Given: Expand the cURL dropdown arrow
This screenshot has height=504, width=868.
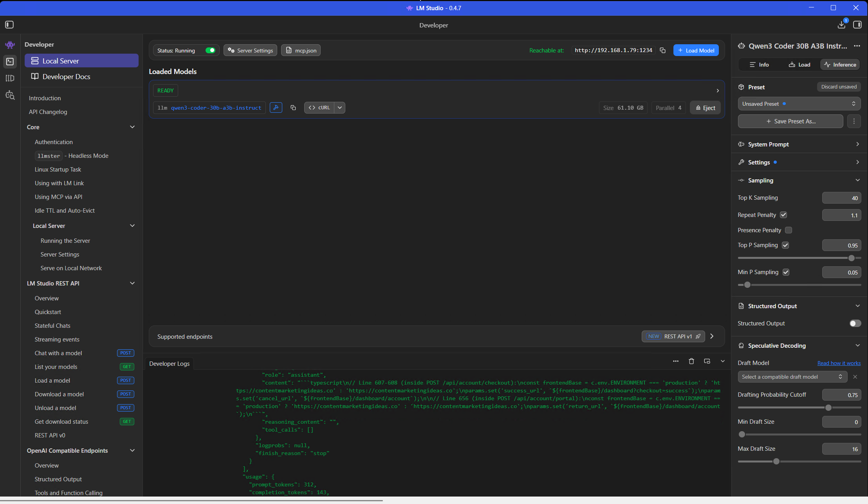Looking at the screenshot, I should point(339,107).
